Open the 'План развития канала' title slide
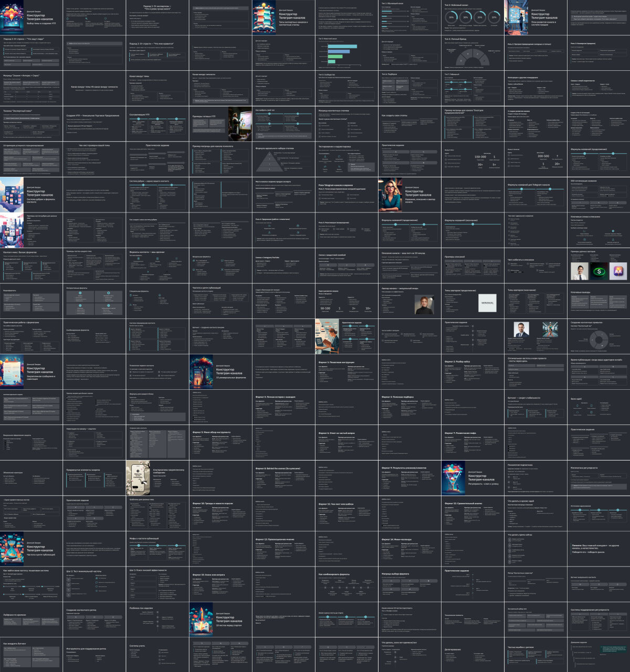The width and height of the screenshot is (630, 672). pos(535,17)
